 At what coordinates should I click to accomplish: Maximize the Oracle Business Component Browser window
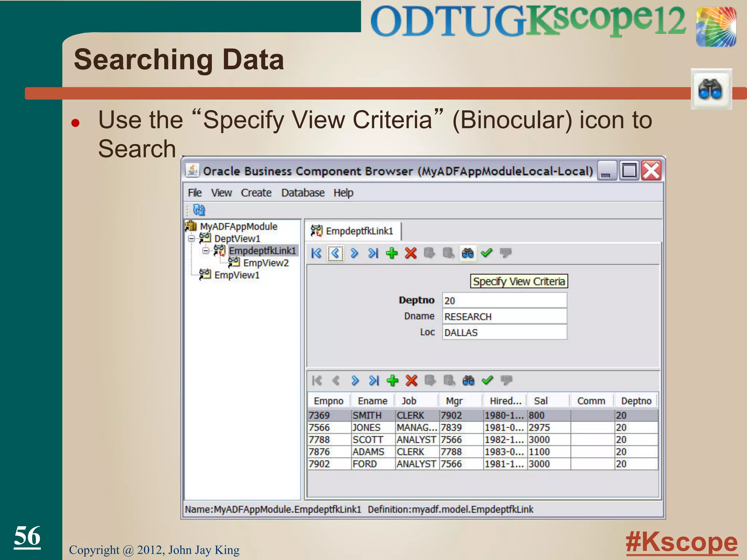click(x=629, y=171)
